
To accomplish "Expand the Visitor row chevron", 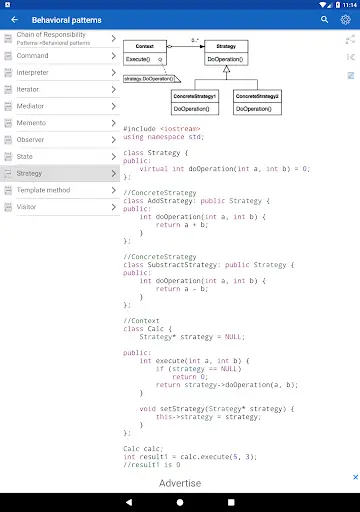I will click(114, 207).
